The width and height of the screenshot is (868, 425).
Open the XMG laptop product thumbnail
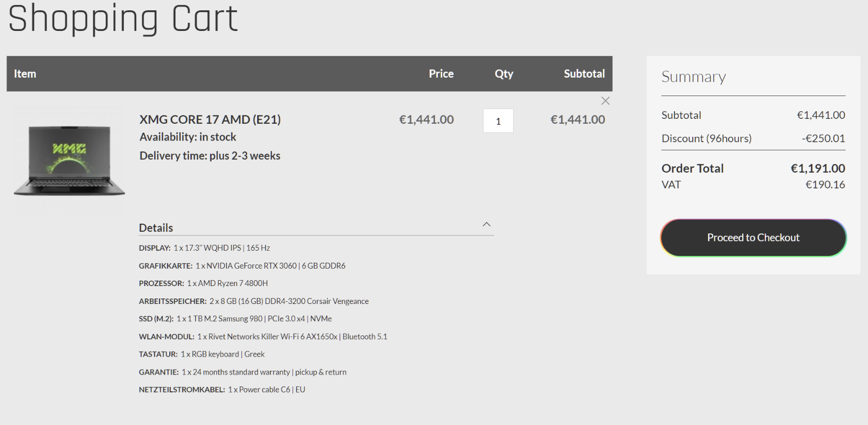[x=69, y=161]
